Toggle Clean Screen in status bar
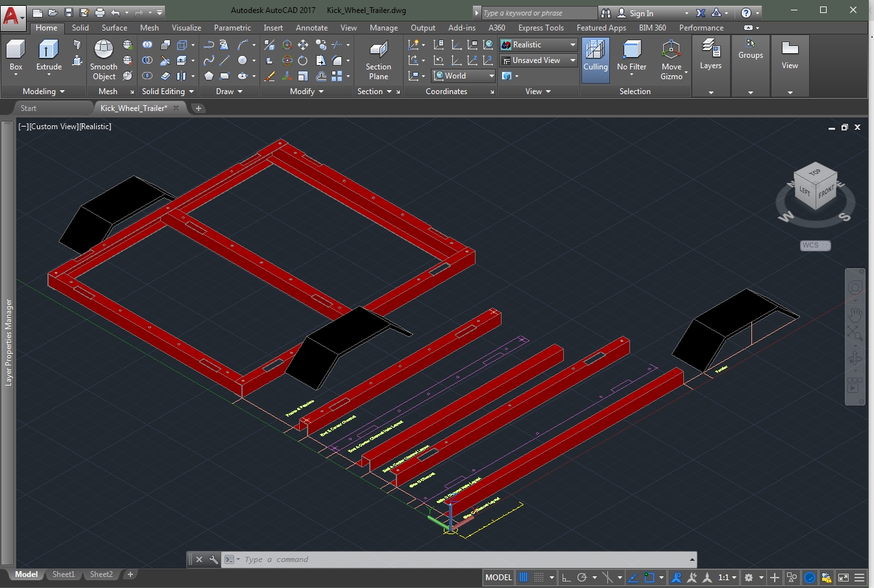Viewport: 874px width, 588px height. tap(843, 577)
